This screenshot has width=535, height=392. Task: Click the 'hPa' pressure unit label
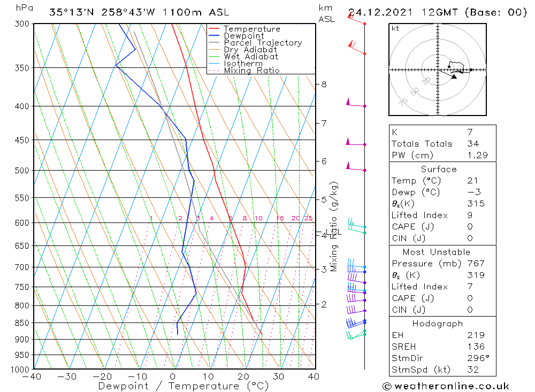click(24, 7)
